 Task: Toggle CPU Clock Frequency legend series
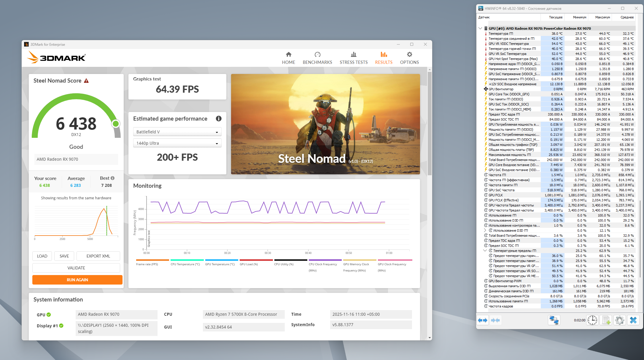click(322, 264)
